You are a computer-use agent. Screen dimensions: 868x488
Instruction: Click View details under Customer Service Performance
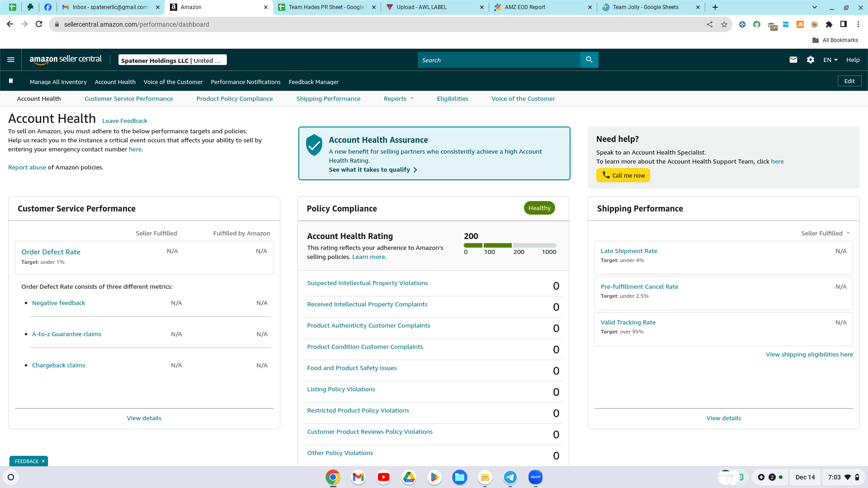pos(144,418)
